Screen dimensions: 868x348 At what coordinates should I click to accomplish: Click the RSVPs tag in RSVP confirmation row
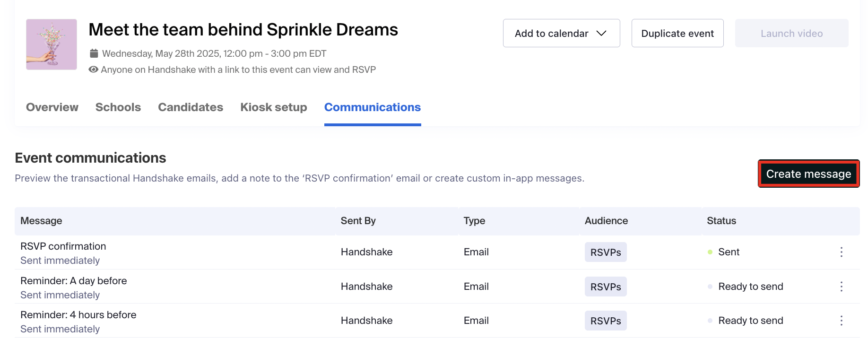point(606,252)
